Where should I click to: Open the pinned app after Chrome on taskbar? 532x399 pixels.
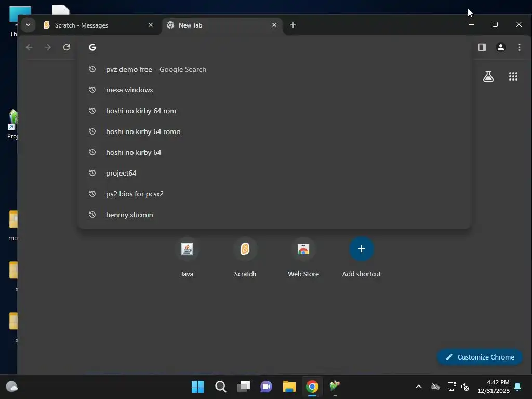(335, 387)
